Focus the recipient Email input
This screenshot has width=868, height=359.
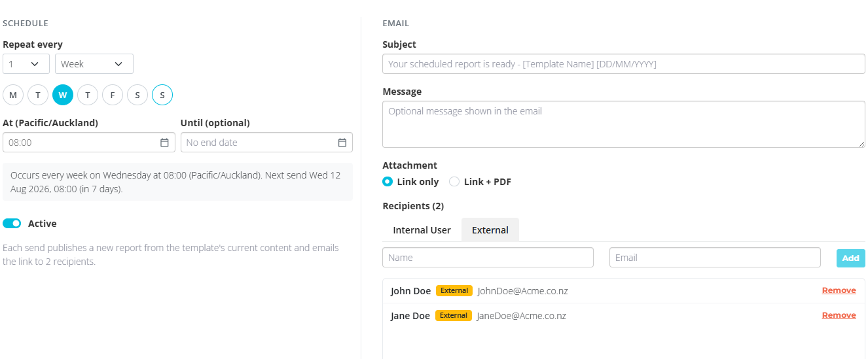(715, 258)
